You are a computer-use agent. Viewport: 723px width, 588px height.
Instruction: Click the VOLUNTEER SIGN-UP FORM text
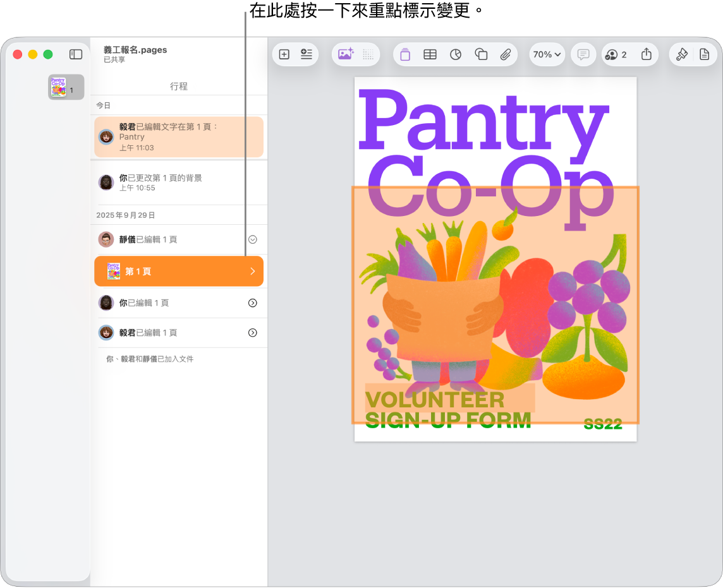(447, 410)
